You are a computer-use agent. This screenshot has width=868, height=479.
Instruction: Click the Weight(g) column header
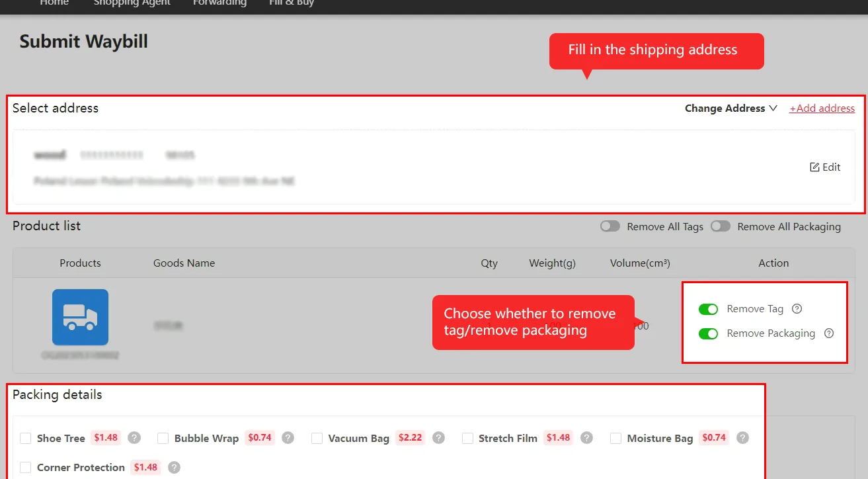coord(552,263)
